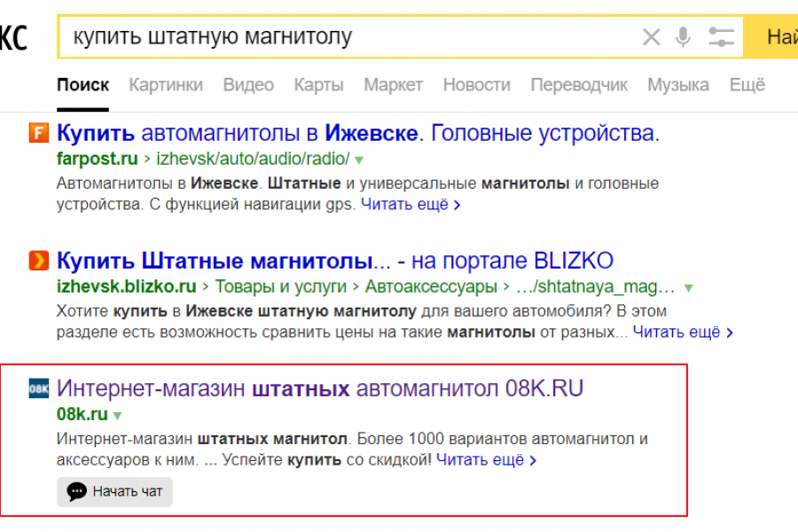Open the Музыка tab
The image size is (798, 532).
678,85
